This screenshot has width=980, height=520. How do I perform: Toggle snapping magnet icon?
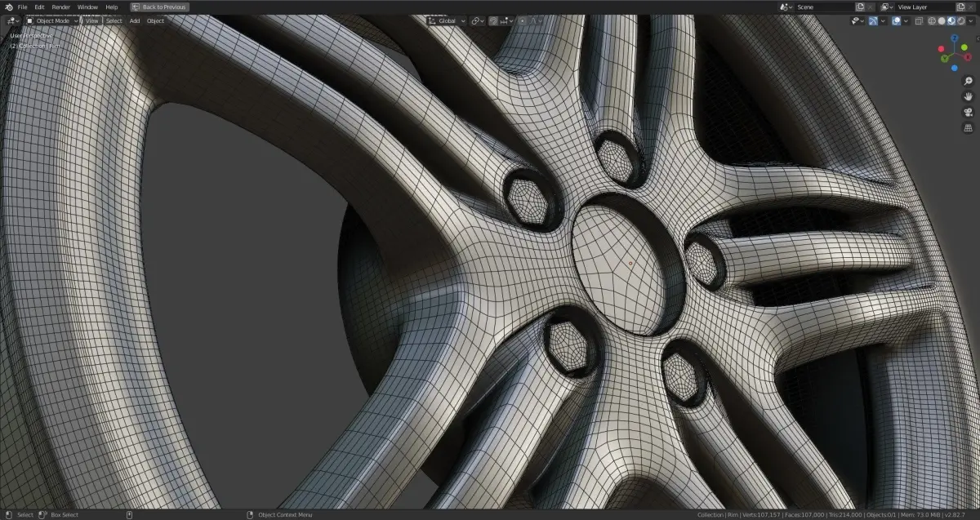[493, 20]
